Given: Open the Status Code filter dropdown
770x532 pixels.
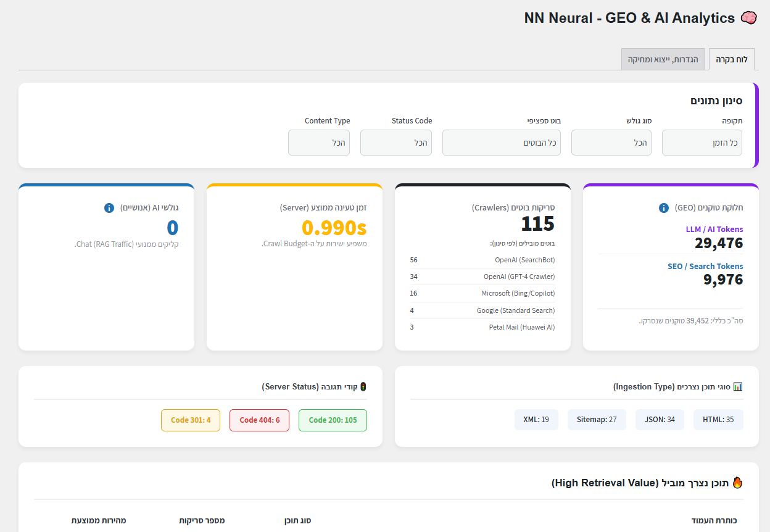Looking at the screenshot, I should [396, 143].
